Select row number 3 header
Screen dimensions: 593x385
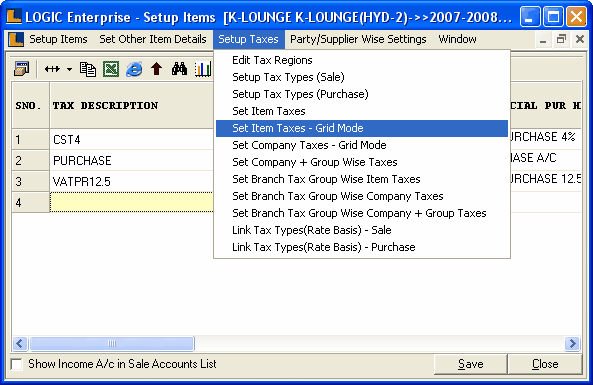(31, 182)
